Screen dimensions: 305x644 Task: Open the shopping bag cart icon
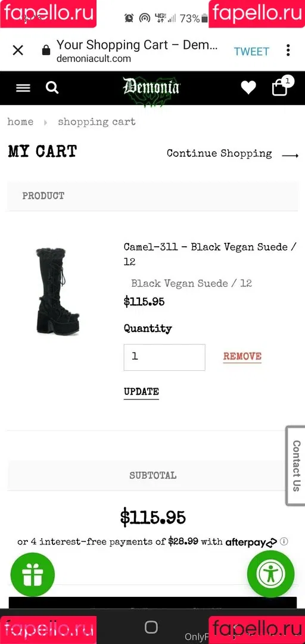tap(281, 86)
